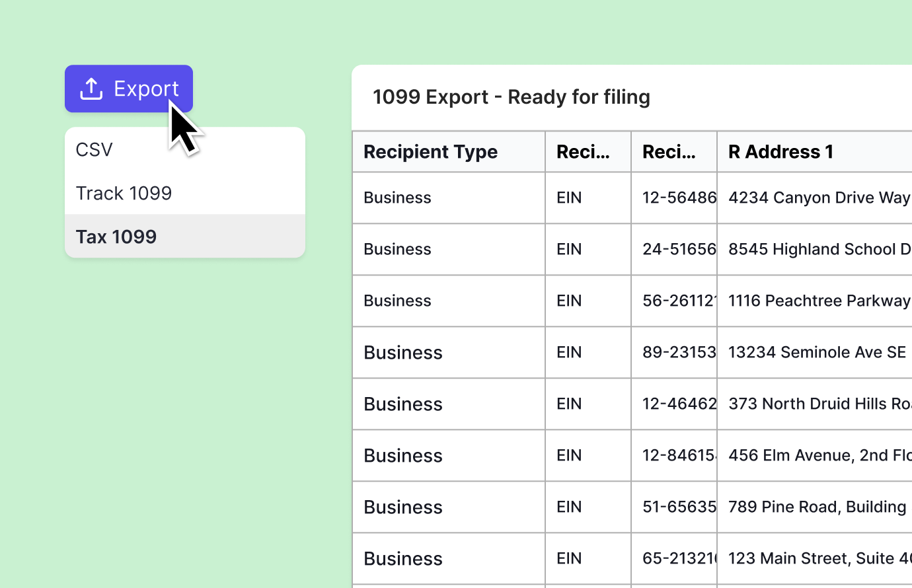The image size is (912, 588).
Task: Click truncated Reci... header above 12-56486
Action: pyautogui.click(x=669, y=152)
